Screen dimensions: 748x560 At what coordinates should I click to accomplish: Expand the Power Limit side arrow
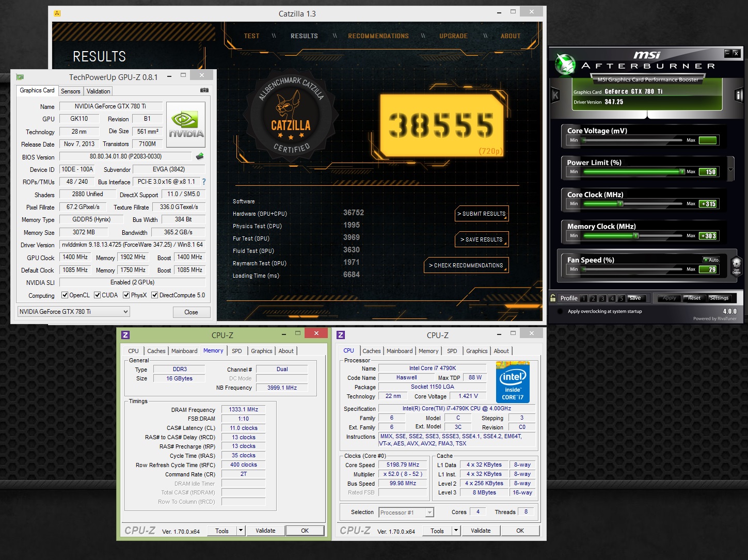tap(730, 169)
